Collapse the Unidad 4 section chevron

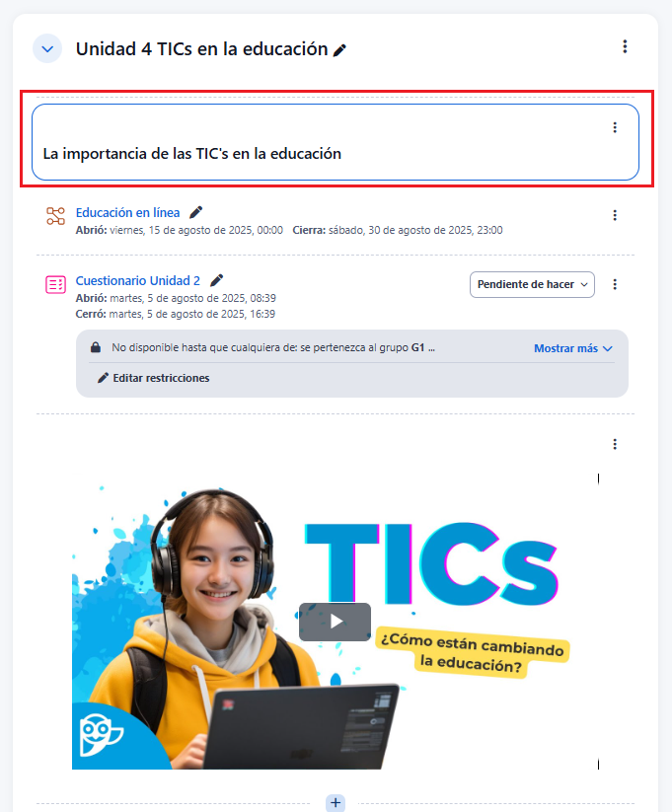47,49
